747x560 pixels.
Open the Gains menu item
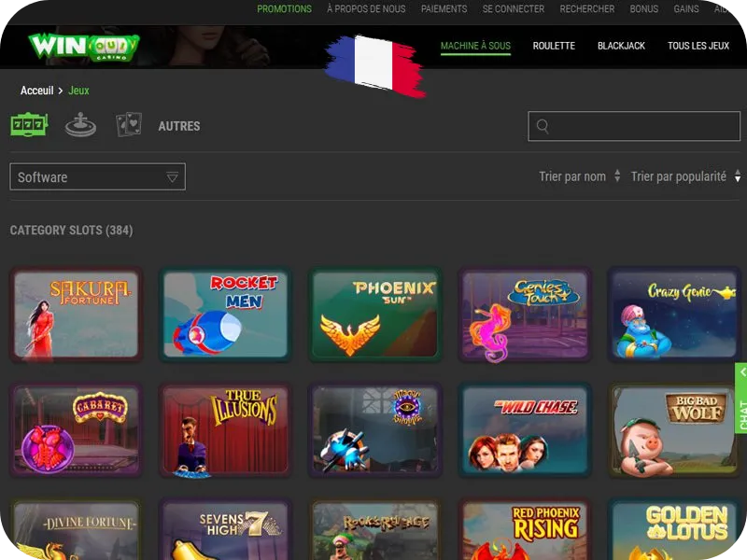686,9
